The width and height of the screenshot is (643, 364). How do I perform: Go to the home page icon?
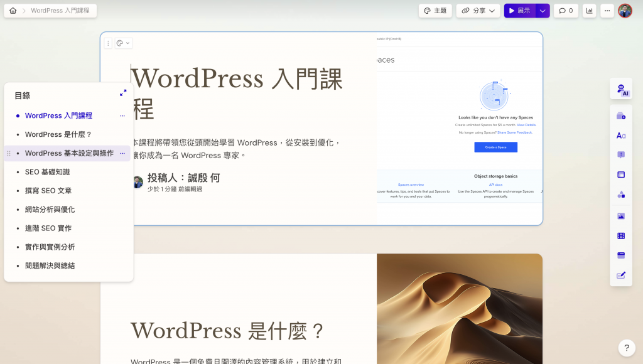[13, 11]
